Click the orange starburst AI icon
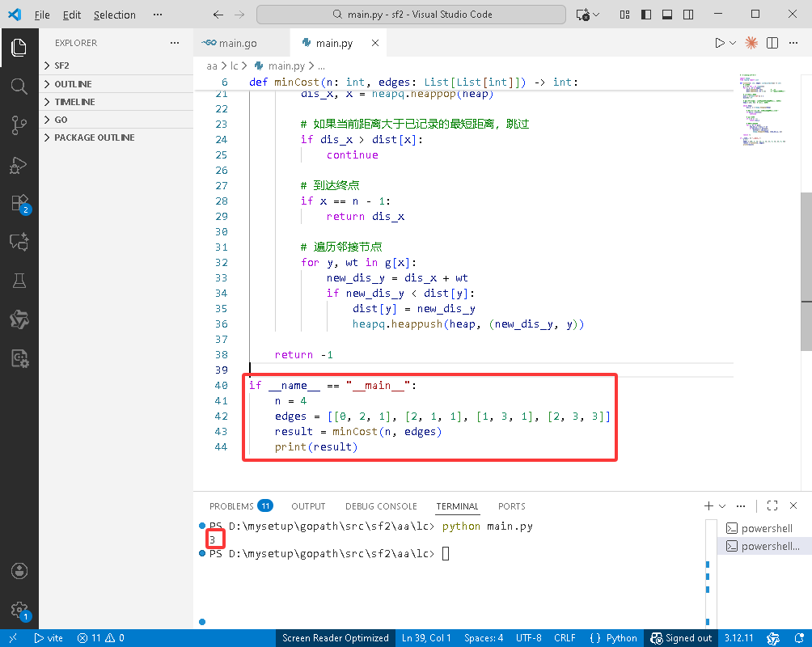Screen dimensions: 812x647 coord(751,43)
